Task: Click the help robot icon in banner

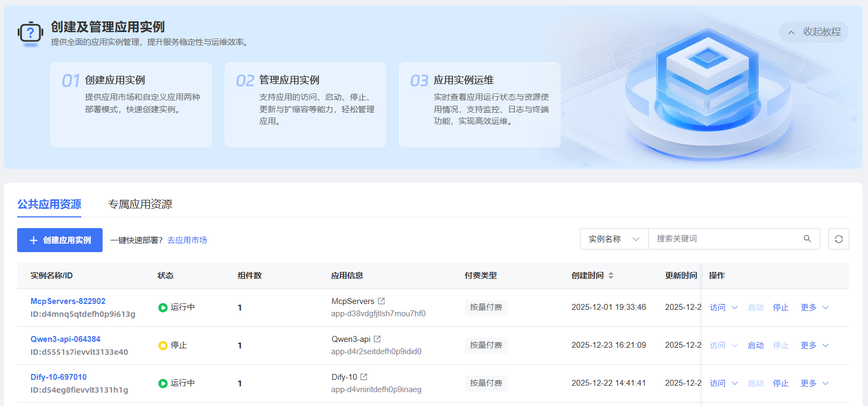Action: coord(30,33)
